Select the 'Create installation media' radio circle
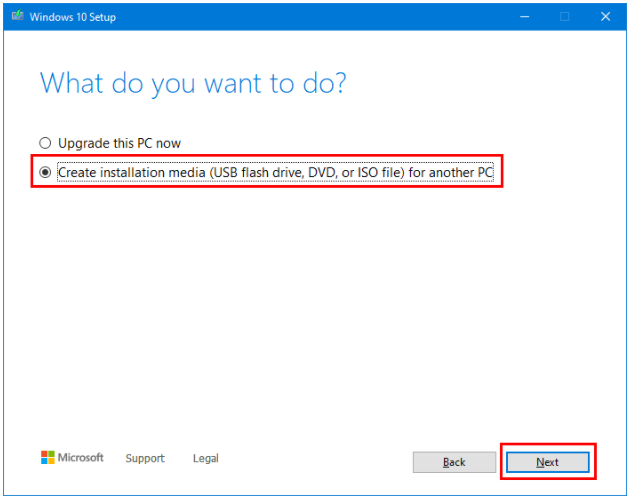629x497 pixels. 44,173
